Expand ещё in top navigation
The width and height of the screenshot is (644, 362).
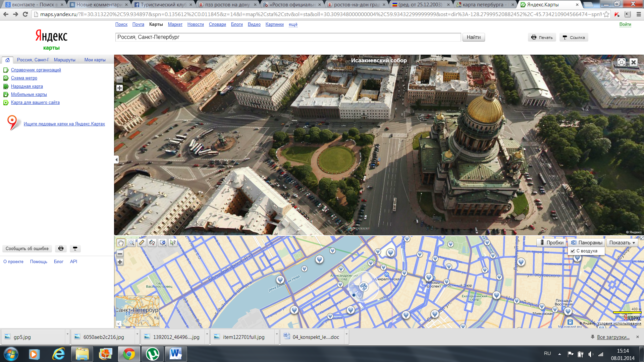click(x=293, y=24)
